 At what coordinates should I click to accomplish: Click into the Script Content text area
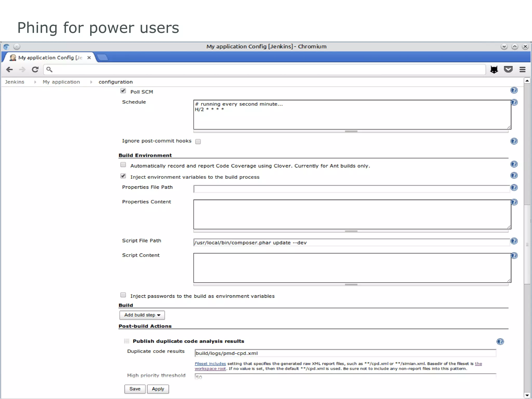352,268
